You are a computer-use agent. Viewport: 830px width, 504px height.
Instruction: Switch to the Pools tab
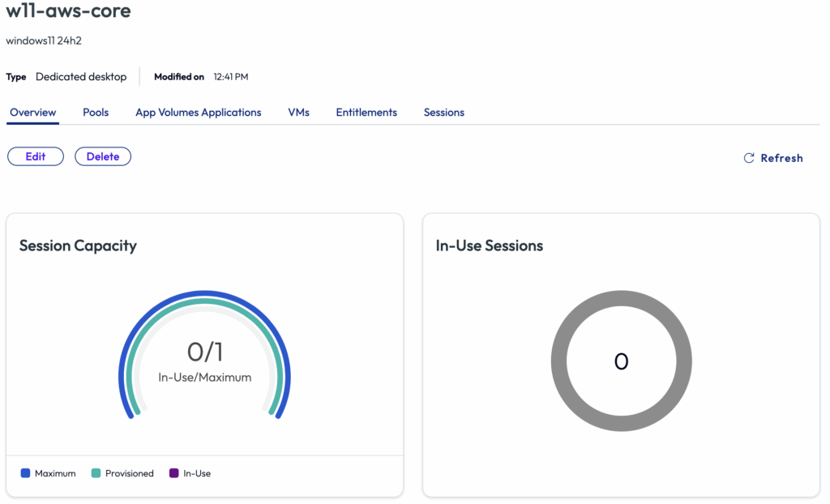[x=96, y=113]
